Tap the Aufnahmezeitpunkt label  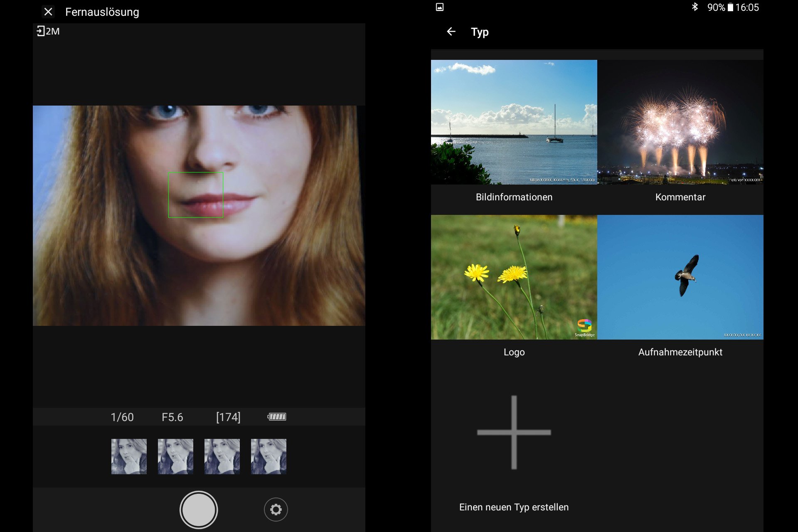[680, 352]
